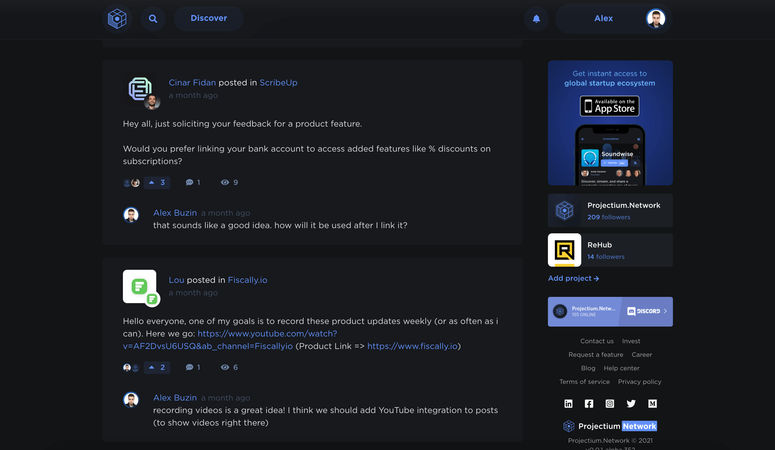The image size is (775, 450).
Task: Open Career footer link
Action: tap(642, 355)
